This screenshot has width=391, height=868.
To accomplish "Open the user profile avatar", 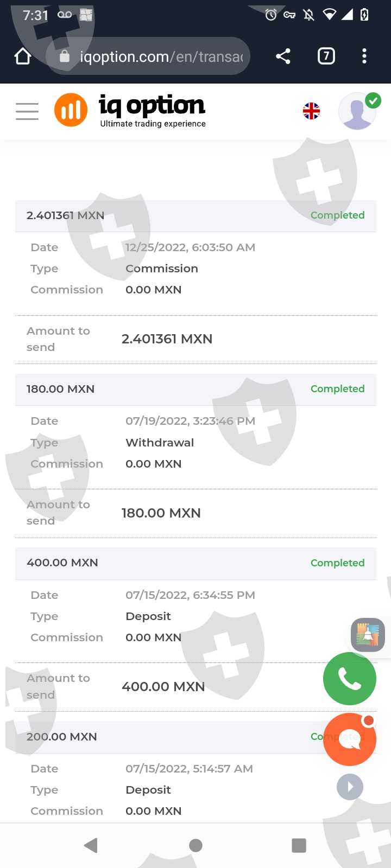I will point(357,111).
